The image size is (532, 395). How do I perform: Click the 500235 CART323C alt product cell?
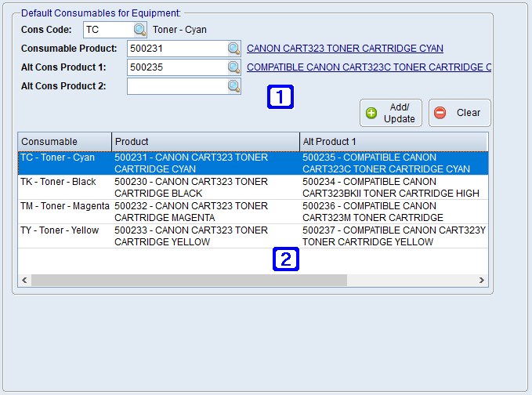click(394, 163)
